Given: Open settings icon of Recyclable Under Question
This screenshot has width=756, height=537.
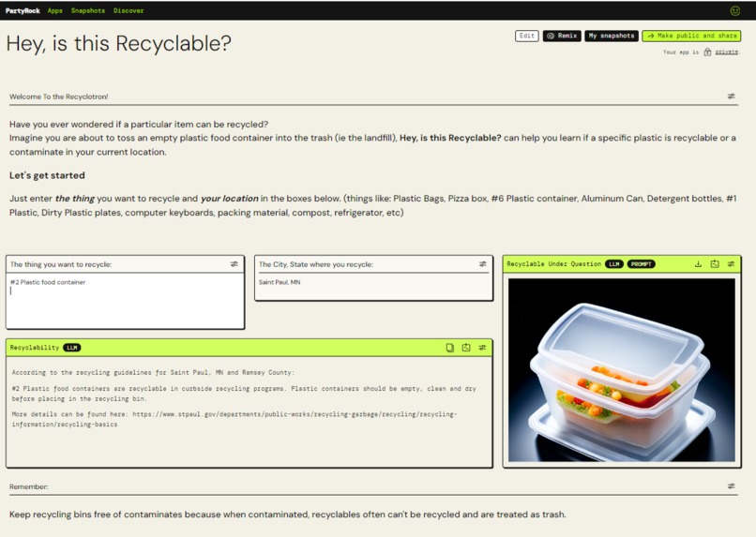Looking at the screenshot, I should (731, 264).
